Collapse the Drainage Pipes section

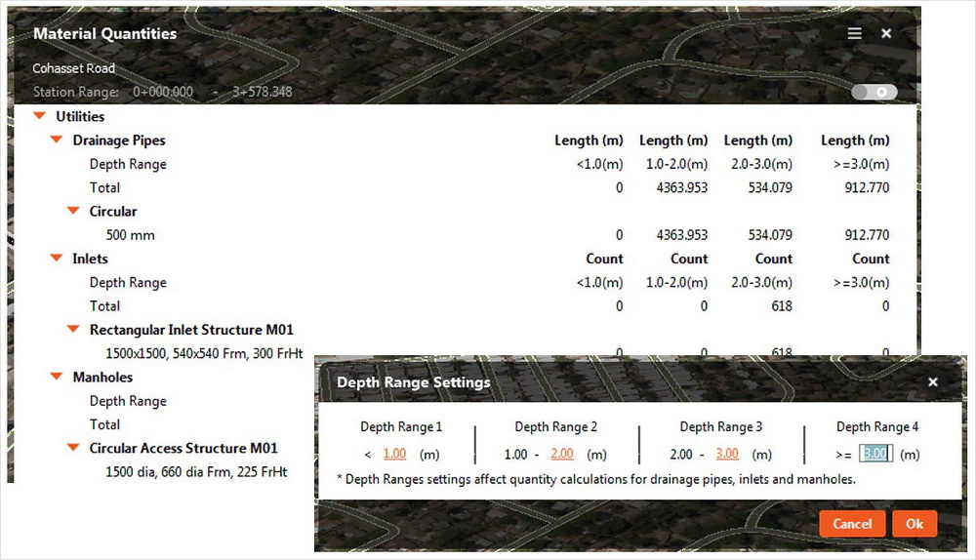point(57,140)
